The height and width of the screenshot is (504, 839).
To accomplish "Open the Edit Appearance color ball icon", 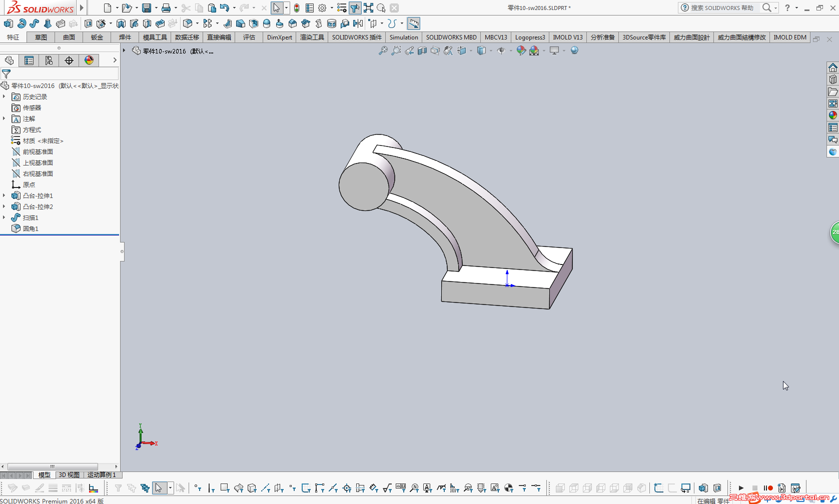I will click(x=521, y=50).
